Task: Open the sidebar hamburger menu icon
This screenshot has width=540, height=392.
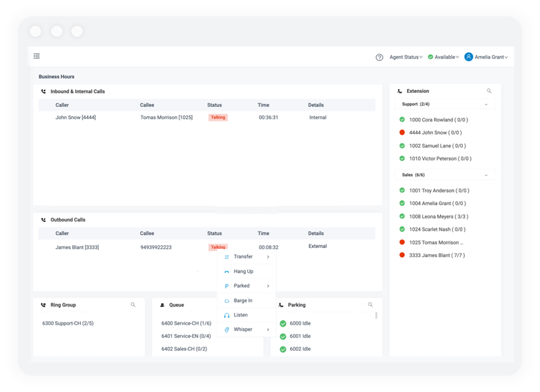Action: pos(37,56)
